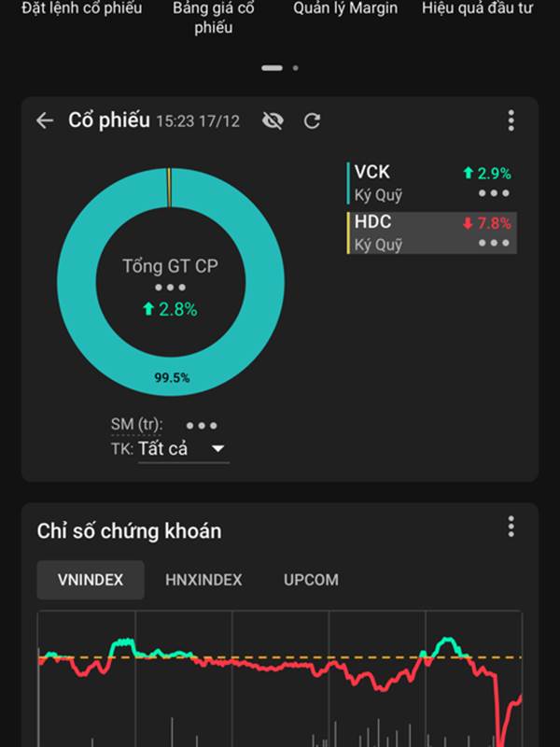Open Quản lý Margin shortcut
Screen dimensions: 560x747
tap(344, 9)
